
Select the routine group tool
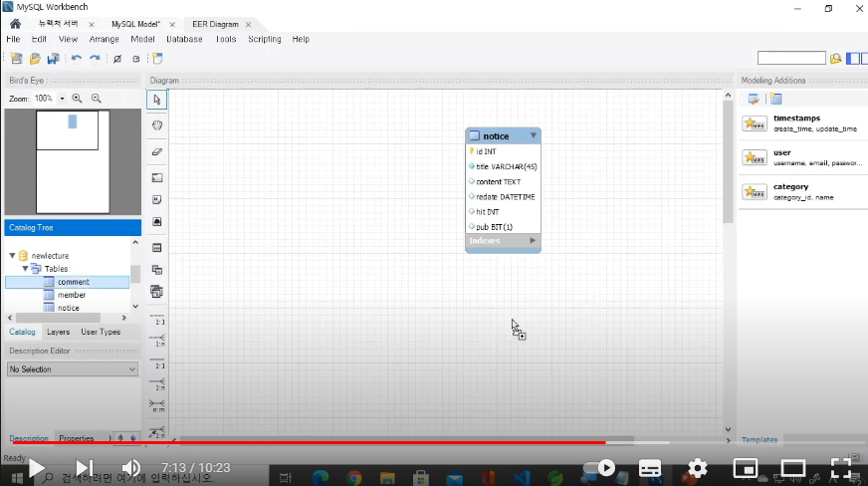click(x=157, y=291)
